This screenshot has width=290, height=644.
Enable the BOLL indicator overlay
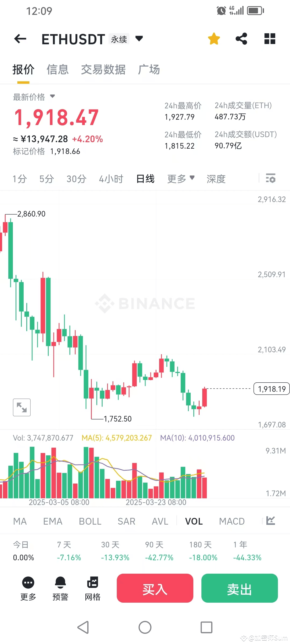tap(90, 521)
